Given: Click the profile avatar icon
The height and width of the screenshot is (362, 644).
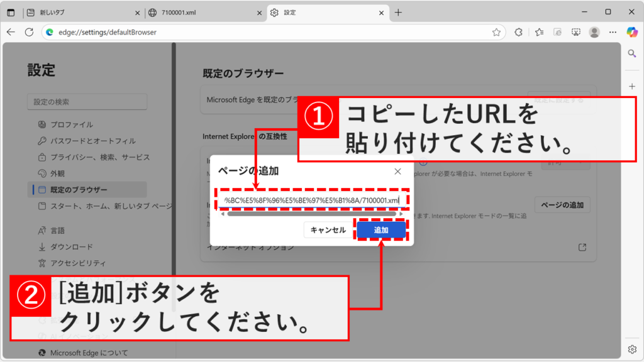Looking at the screenshot, I should 594,32.
